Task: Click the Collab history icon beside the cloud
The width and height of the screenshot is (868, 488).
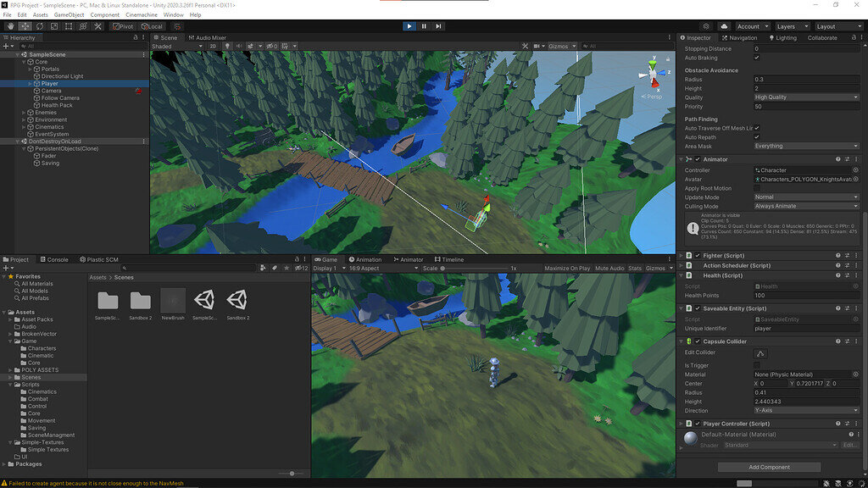Action: (x=706, y=26)
